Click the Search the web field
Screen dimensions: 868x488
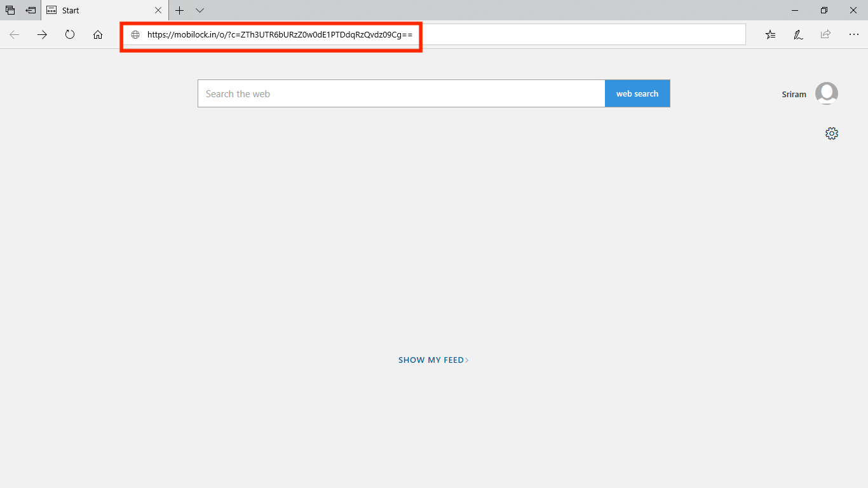(x=401, y=93)
